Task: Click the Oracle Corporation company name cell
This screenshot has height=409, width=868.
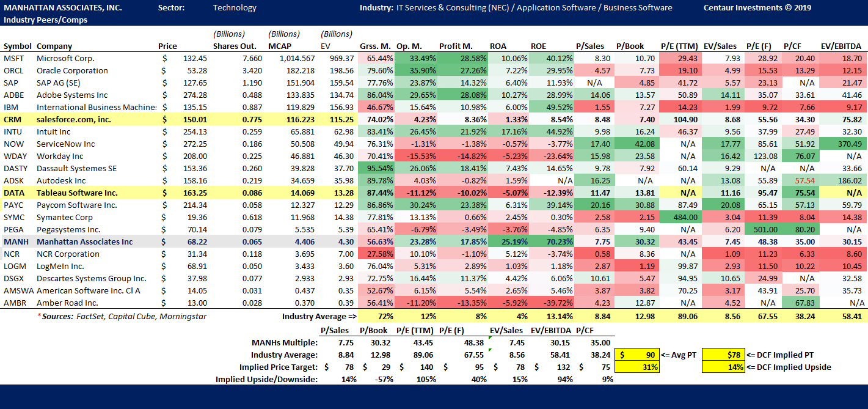Action: [x=72, y=71]
